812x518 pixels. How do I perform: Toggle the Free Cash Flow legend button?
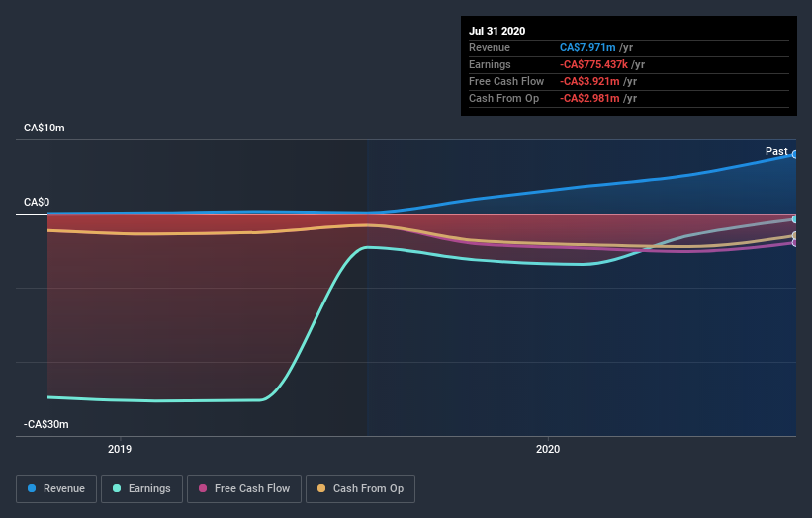244,489
